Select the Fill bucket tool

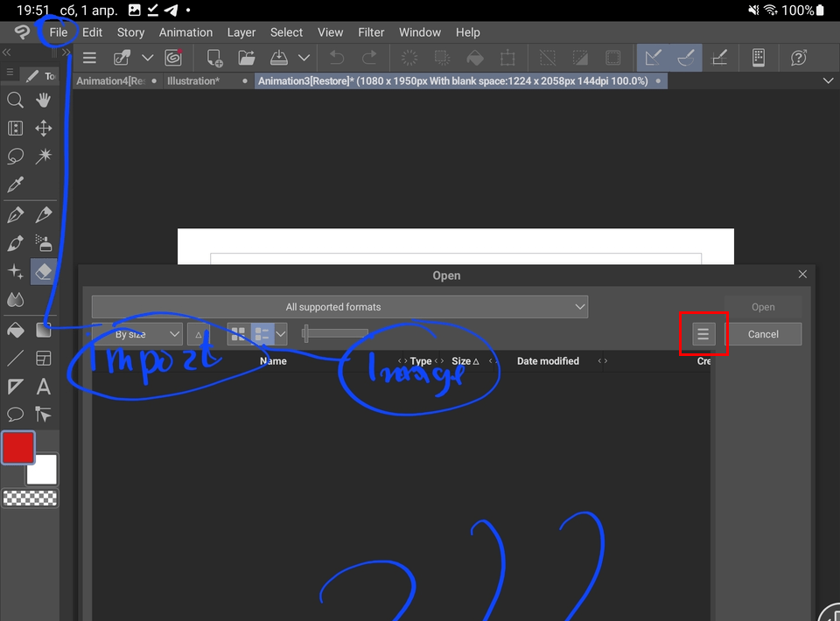coord(16,330)
